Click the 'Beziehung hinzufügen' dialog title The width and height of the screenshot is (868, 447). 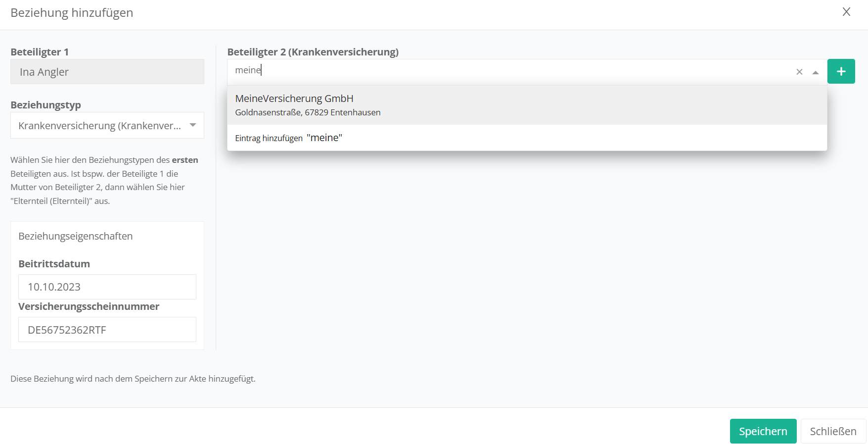[x=72, y=13]
